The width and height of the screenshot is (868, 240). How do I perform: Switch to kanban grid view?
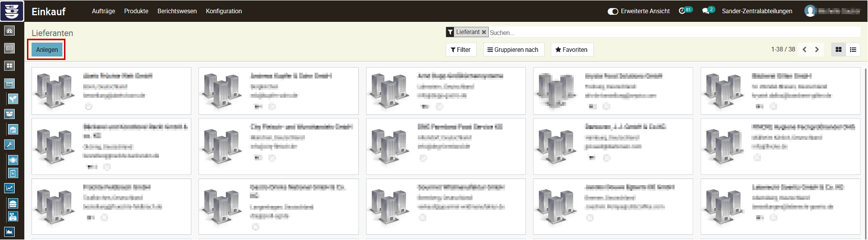tap(839, 49)
